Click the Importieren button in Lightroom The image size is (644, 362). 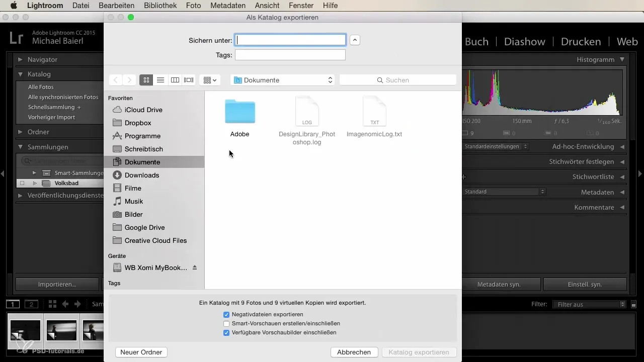coord(57,284)
